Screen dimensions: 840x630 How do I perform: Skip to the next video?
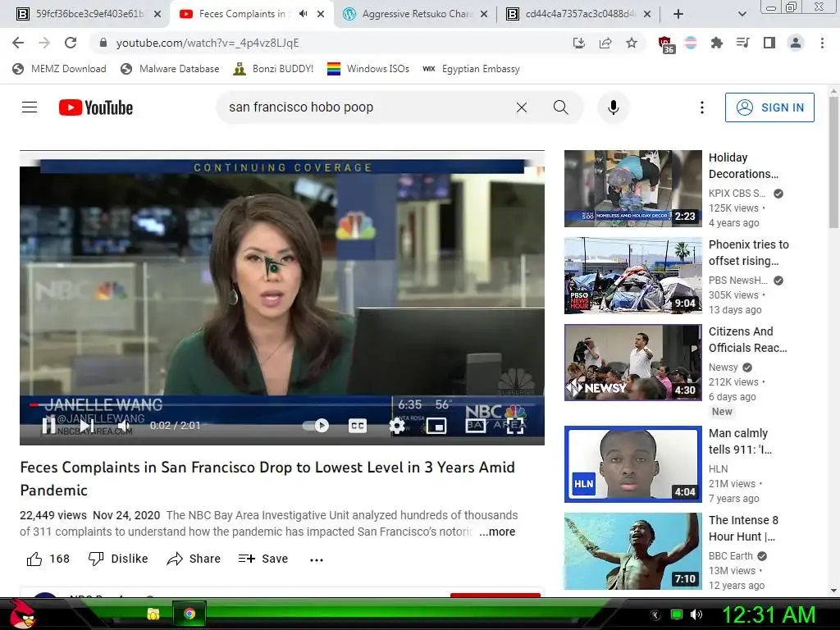86,426
